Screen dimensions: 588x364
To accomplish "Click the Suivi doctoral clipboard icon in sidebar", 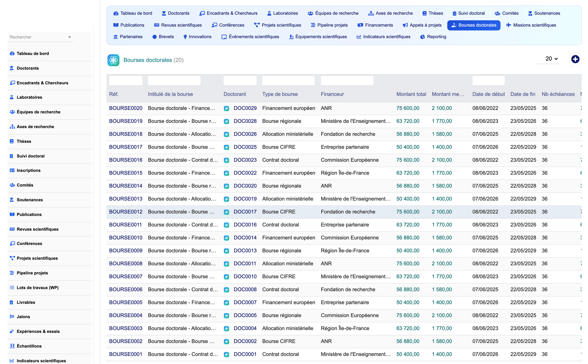I will (x=12, y=156).
